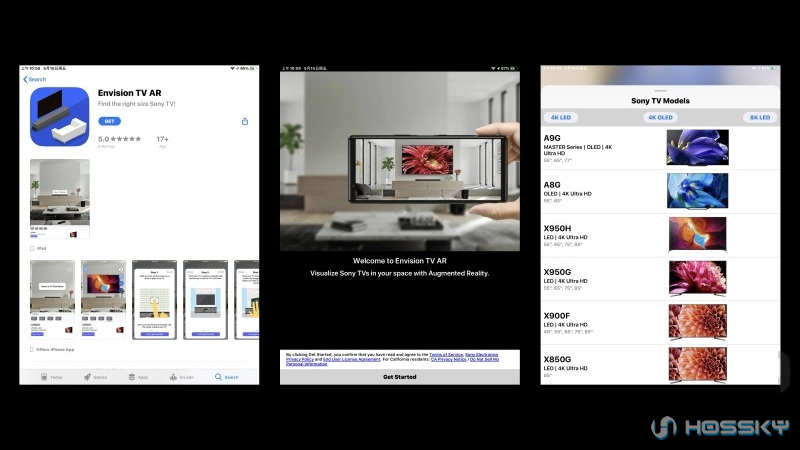
Task: Open the Step 1 tutorial preview screenshot
Action: (154, 299)
